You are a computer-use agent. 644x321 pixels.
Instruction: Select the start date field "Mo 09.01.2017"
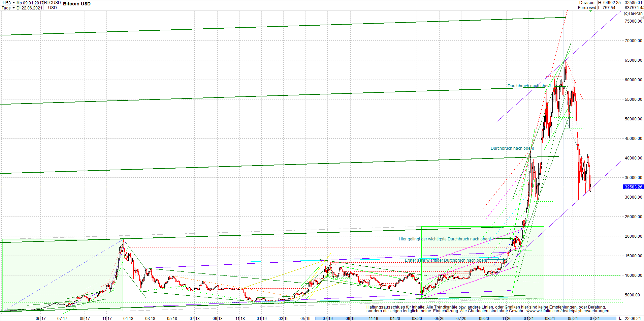coord(29,2)
